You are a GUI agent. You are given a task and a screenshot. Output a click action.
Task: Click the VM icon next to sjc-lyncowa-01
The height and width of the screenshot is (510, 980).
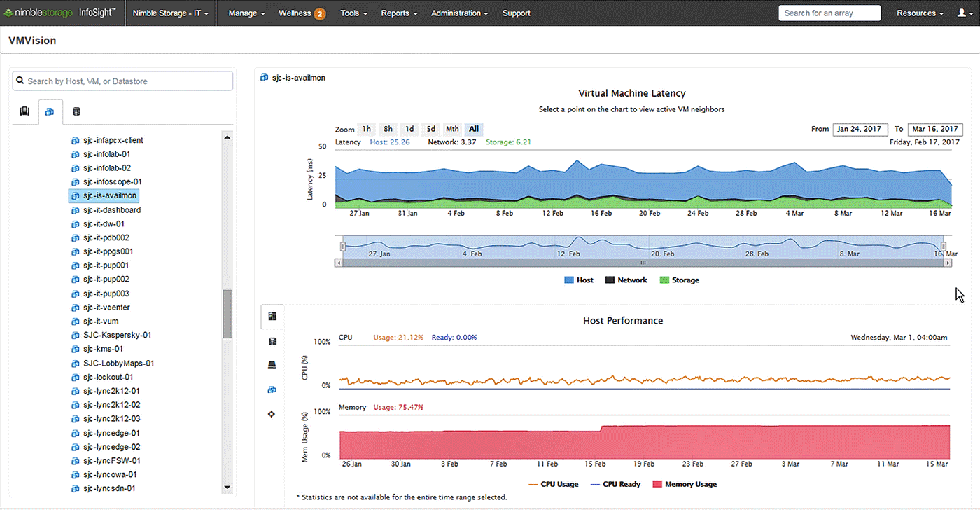click(76, 474)
